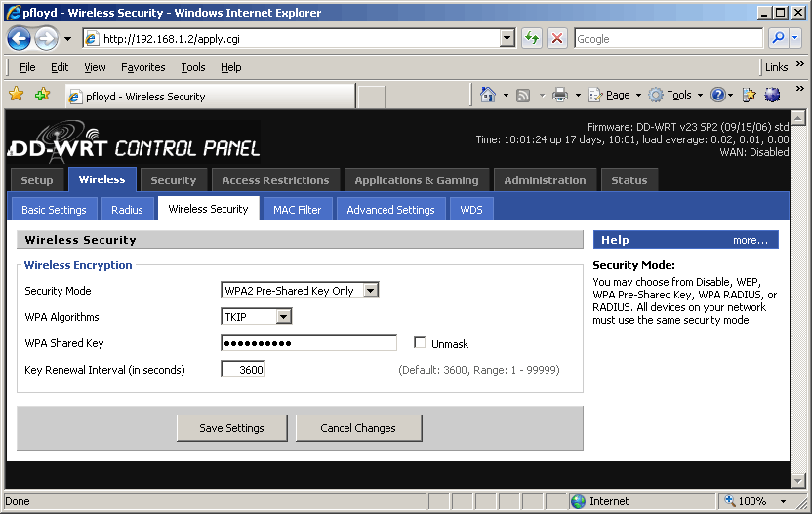Screen dimensions: 812x514
Task: Enable the Unmask checkbox
Action: coord(420,342)
